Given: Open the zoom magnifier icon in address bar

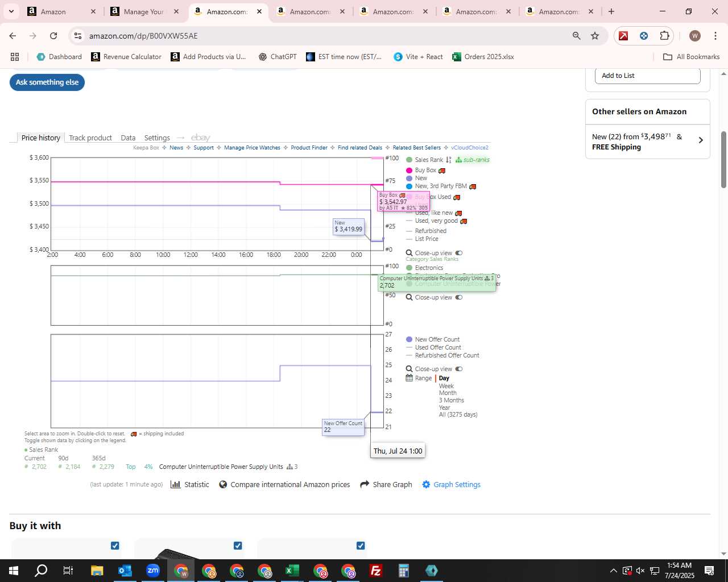Looking at the screenshot, I should tap(577, 36).
